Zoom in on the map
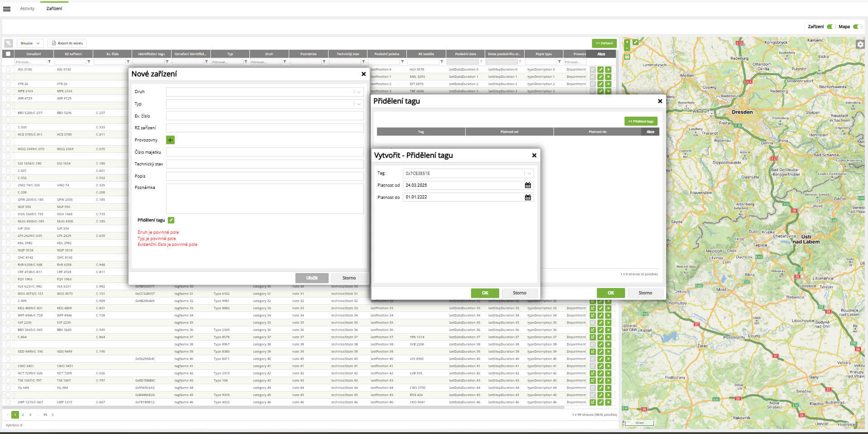This screenshot has width=868, height=434. pyautogui.click(x=627, y=42)
